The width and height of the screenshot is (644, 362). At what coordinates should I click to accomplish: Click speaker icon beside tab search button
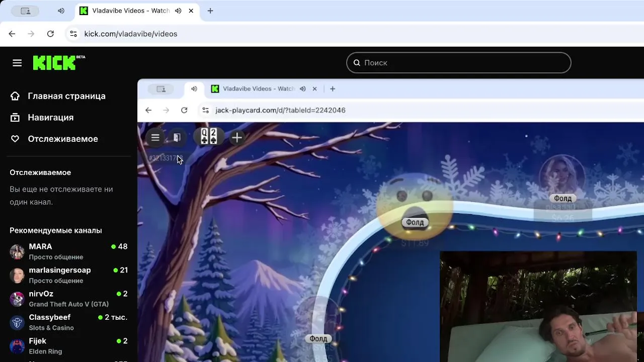[x=61, y=11]
